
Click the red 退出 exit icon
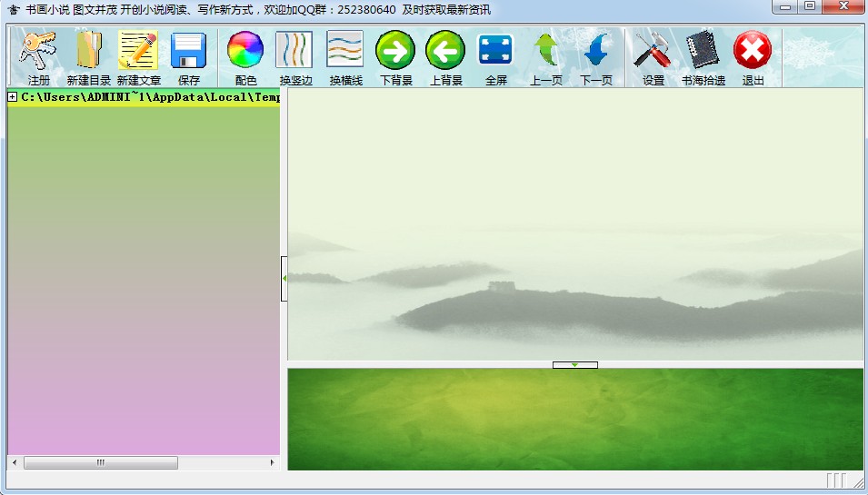[x=753, y=57]
